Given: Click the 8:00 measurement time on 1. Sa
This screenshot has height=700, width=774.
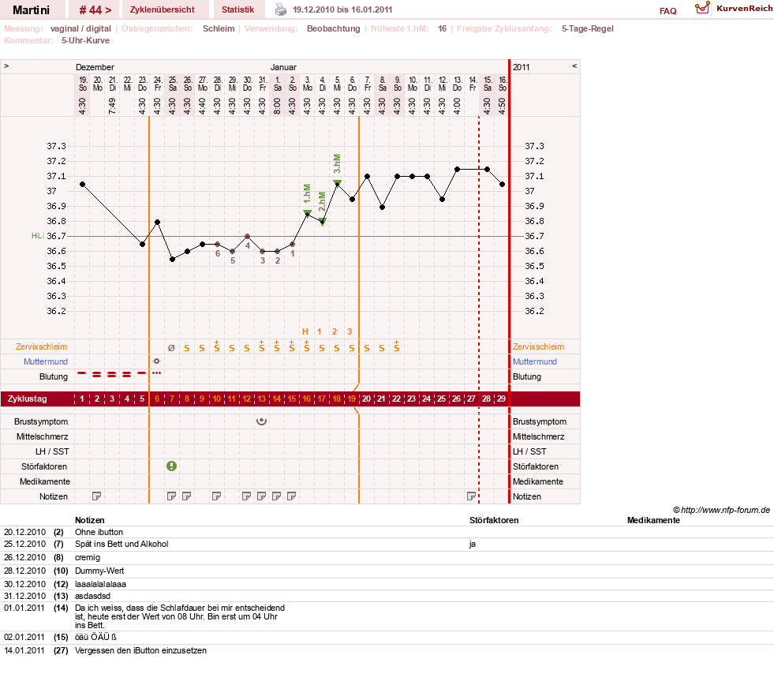Looking at the screenshot, I should [x=278, y=106].
